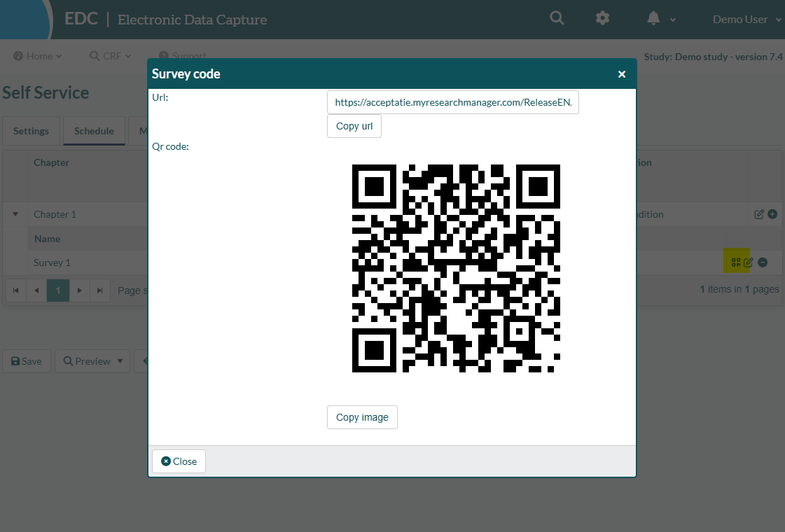Switch to the Schedule tab

(94, 131)
